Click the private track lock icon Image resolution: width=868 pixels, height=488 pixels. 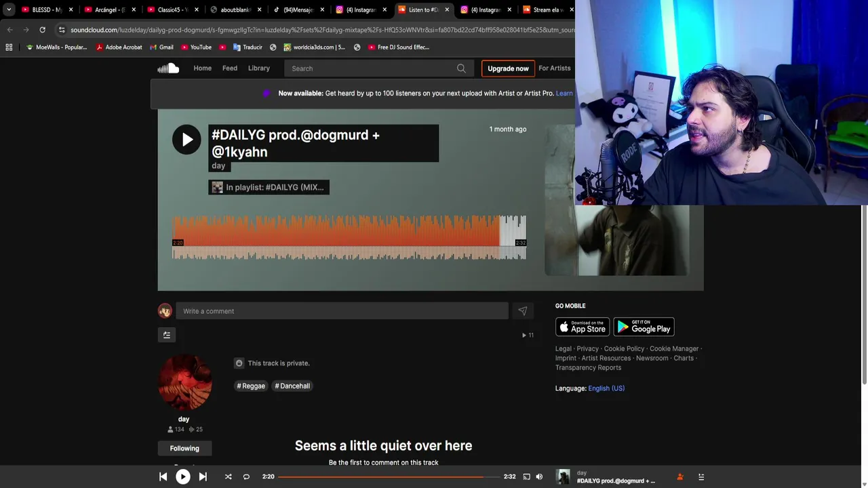(x=239, y=363)
